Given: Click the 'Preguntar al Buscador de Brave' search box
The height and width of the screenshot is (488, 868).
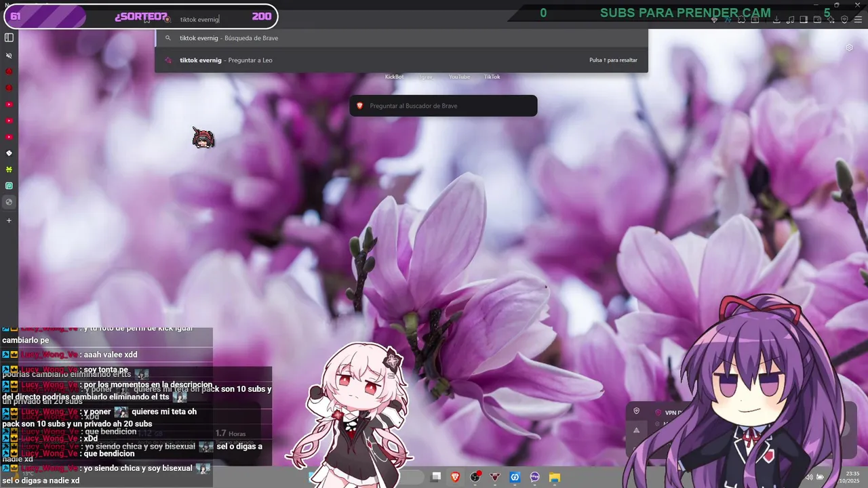Looking at the screenshot, I should click(443, 106).
